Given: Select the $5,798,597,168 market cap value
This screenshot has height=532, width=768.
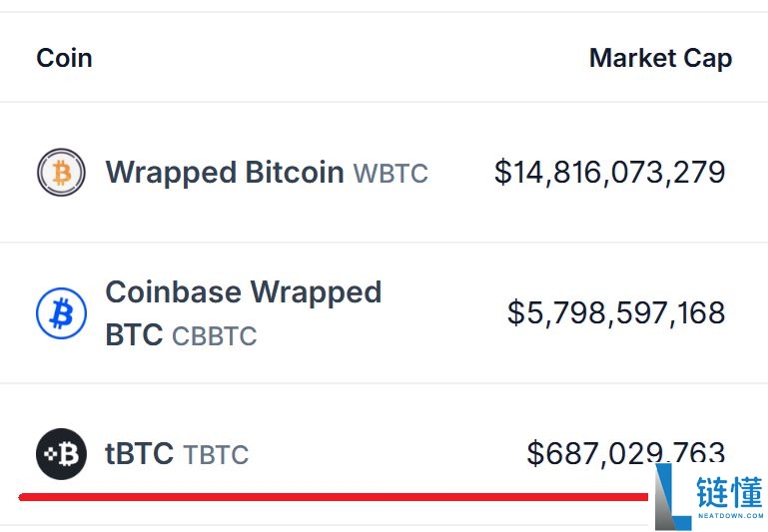Looking at the screenshot, I should coord(615,312).
